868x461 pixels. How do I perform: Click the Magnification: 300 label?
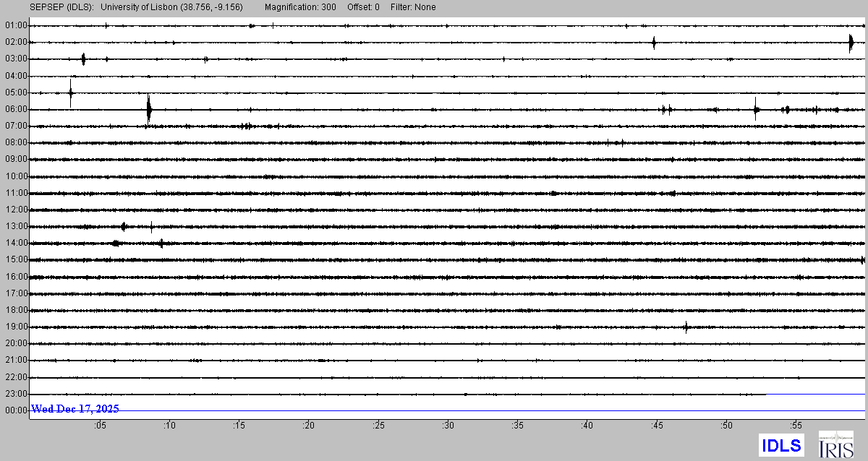coord(299,7)
